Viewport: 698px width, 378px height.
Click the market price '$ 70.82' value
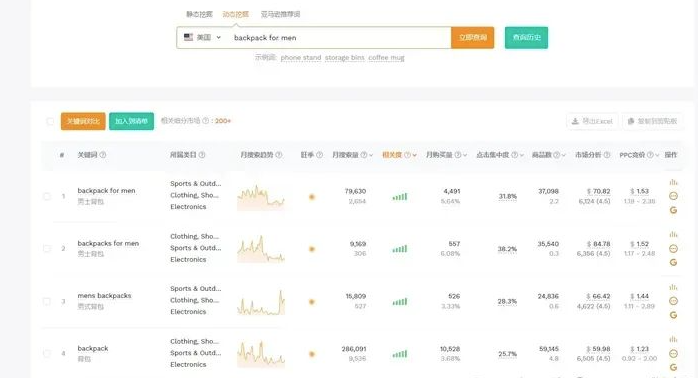(599, 191)
